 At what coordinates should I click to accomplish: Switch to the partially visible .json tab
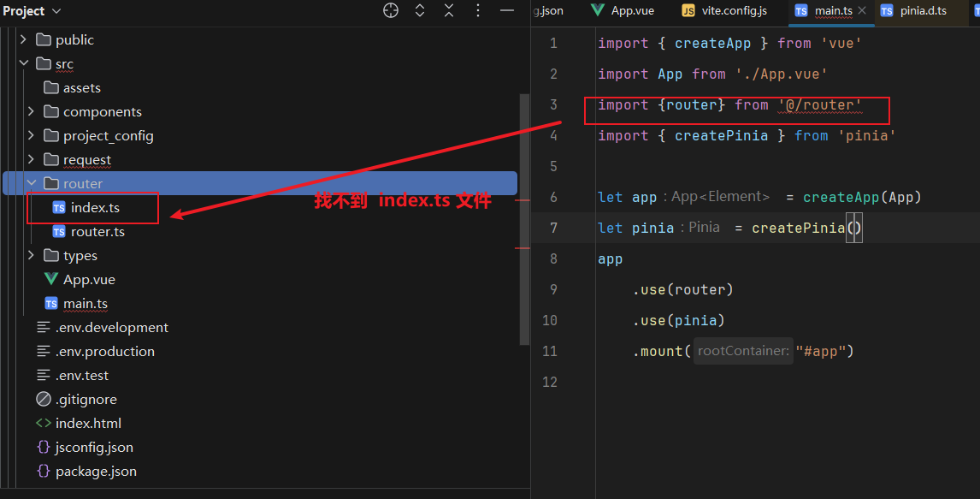[548, 10]
